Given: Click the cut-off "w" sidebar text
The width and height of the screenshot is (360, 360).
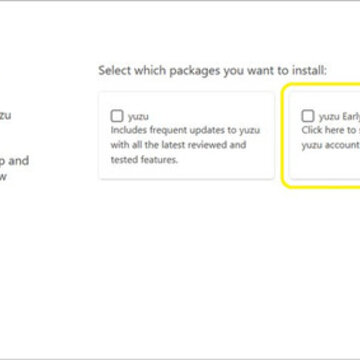Looking at the screenshot, I should pos(3,176).
